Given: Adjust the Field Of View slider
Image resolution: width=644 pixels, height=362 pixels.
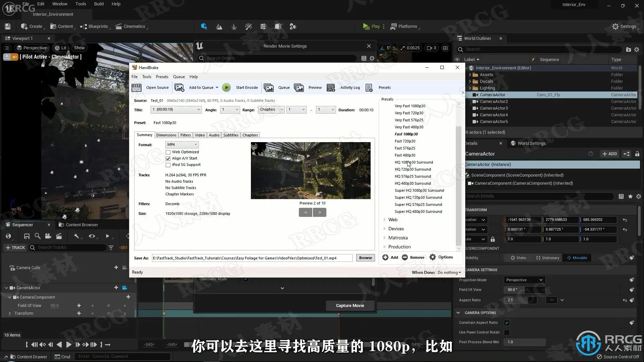Looking at the screenshot, I should click(524, 290).
